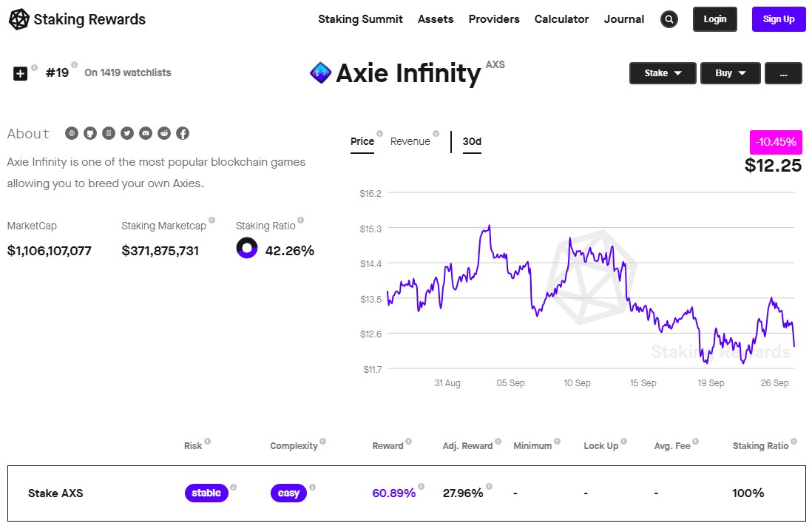812x526 pixels.
Task: Click info icon beside Minimum column header
Action: coord(557,441)
